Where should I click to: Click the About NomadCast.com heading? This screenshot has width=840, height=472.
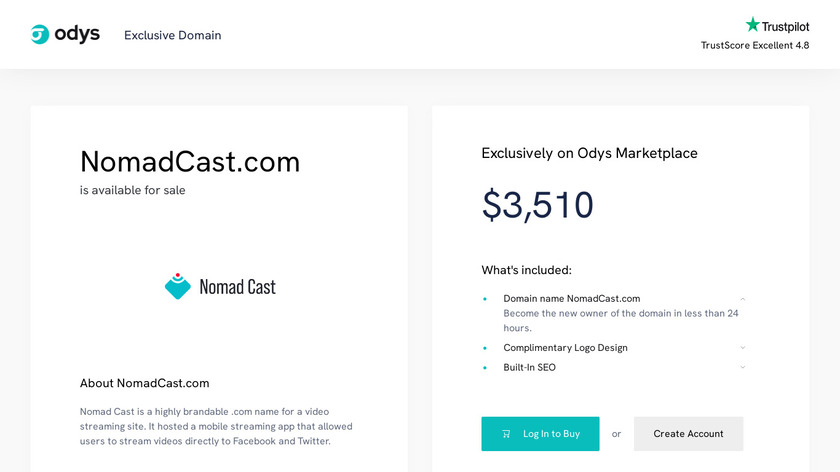[145, 383]
